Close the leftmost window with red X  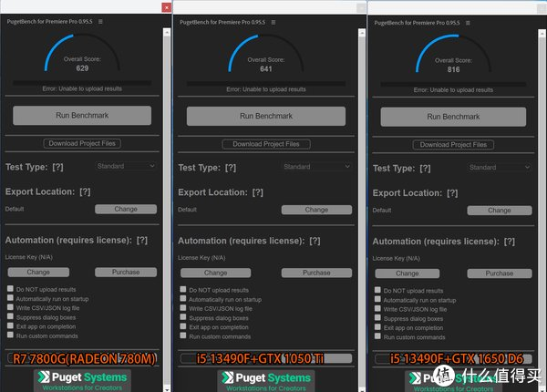click(167, 7)
